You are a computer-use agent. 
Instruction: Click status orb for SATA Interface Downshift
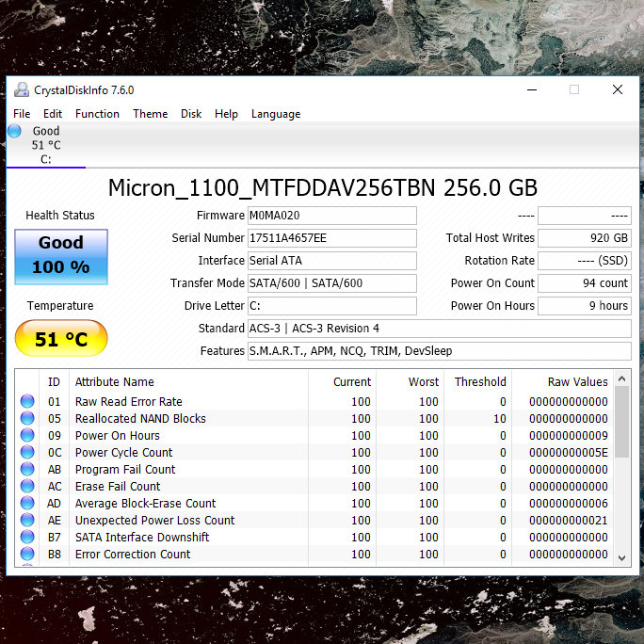tap(27, 538)
